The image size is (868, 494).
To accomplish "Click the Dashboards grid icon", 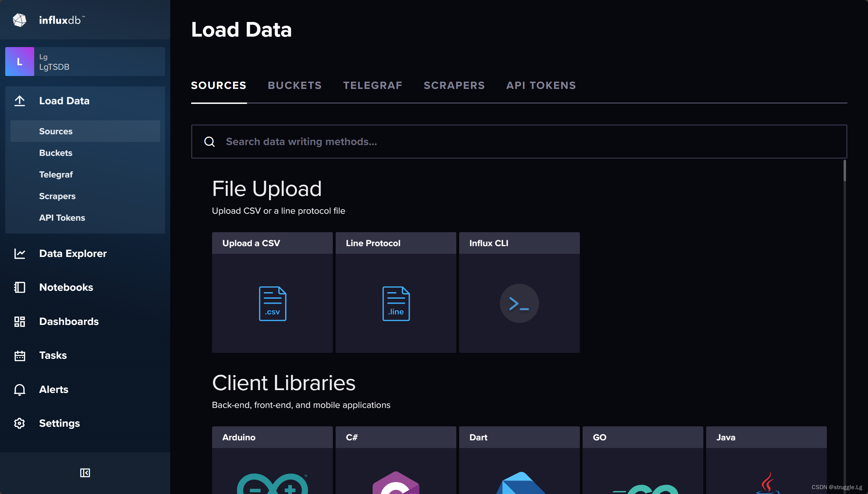I will 20,321.
